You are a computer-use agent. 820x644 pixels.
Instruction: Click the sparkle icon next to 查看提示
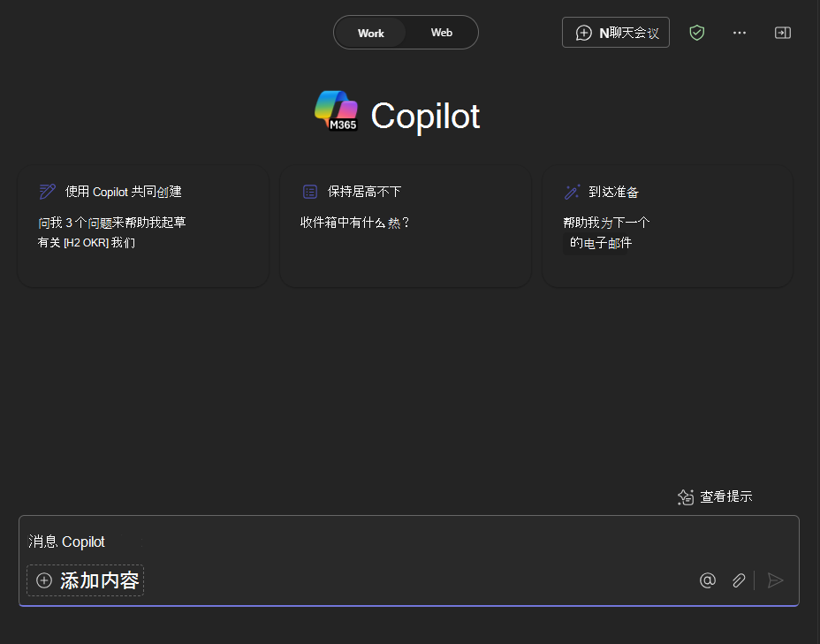tap(686, 496)
